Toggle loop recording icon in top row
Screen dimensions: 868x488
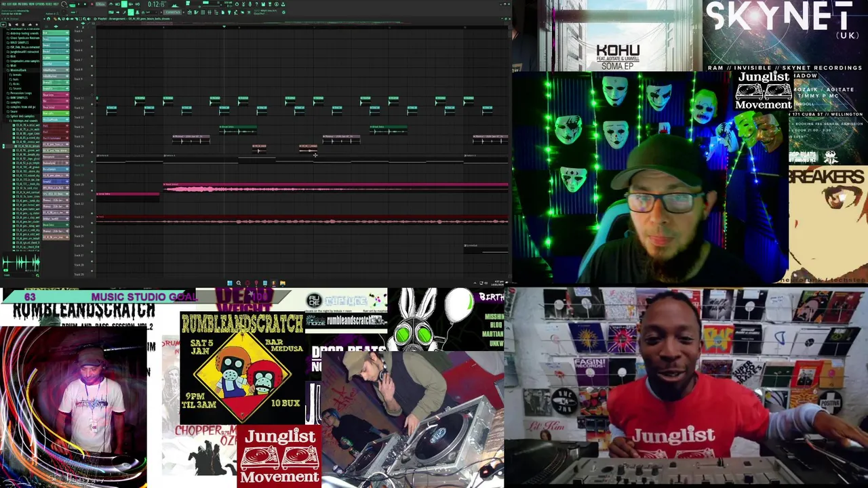[138, 4]
